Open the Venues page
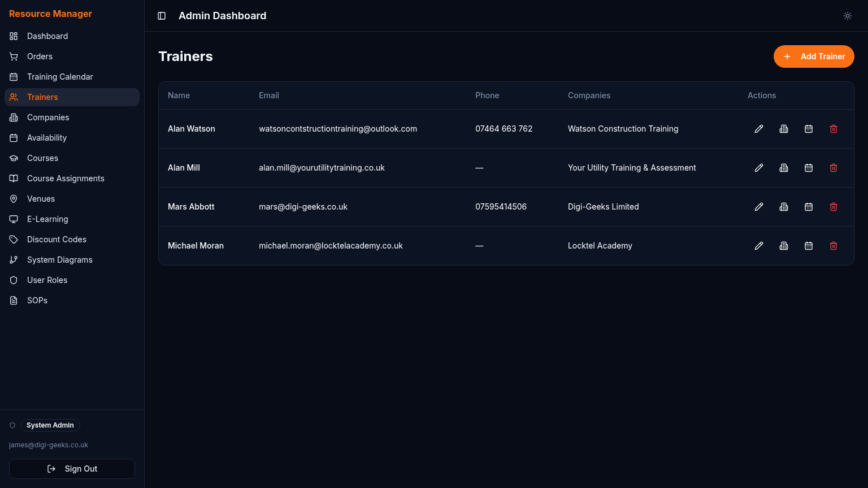 coord(72,199)
